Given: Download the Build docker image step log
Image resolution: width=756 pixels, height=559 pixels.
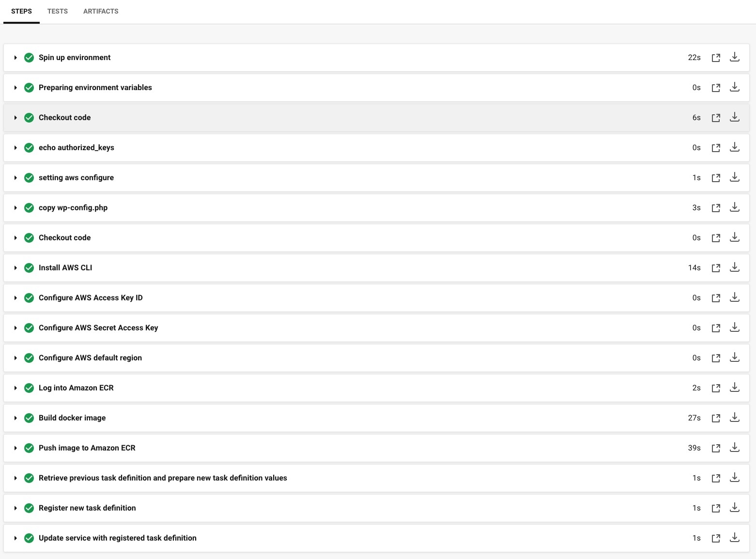Looking at the screenshot, I should tap(735, 417).
